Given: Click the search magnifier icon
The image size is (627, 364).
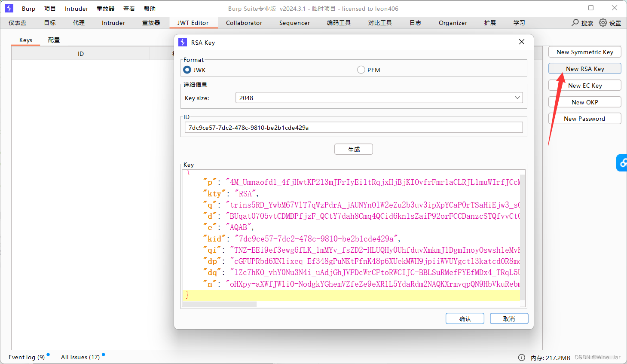Looking at the screenshot, I should pos(575,23).
